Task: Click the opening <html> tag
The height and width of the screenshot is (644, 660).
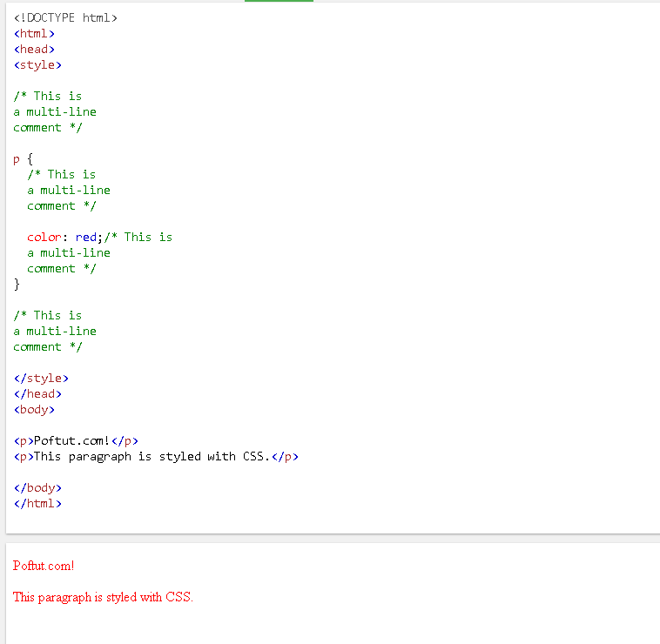Action: pos(34,33)
